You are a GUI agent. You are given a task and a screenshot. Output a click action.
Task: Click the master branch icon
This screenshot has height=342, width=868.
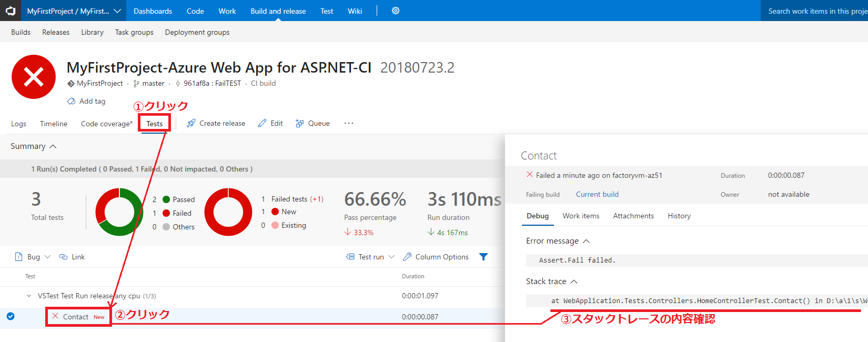pos(136,83)
